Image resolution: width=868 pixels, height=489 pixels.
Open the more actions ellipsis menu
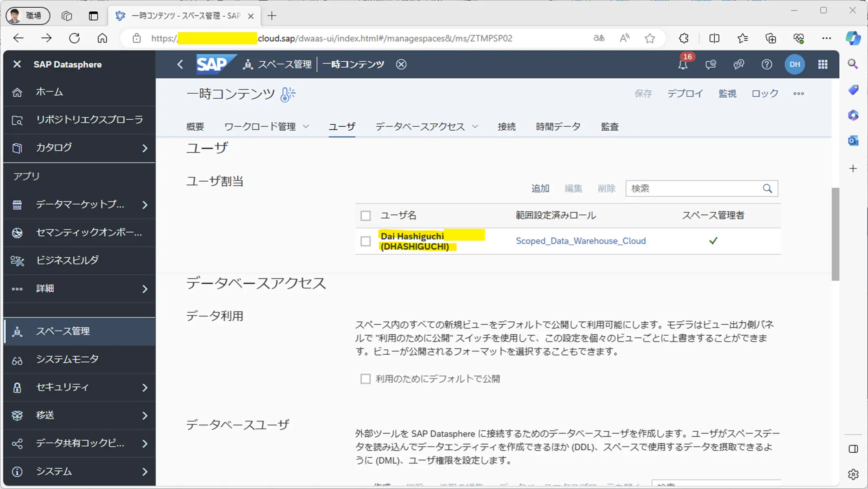pos(798,94)
